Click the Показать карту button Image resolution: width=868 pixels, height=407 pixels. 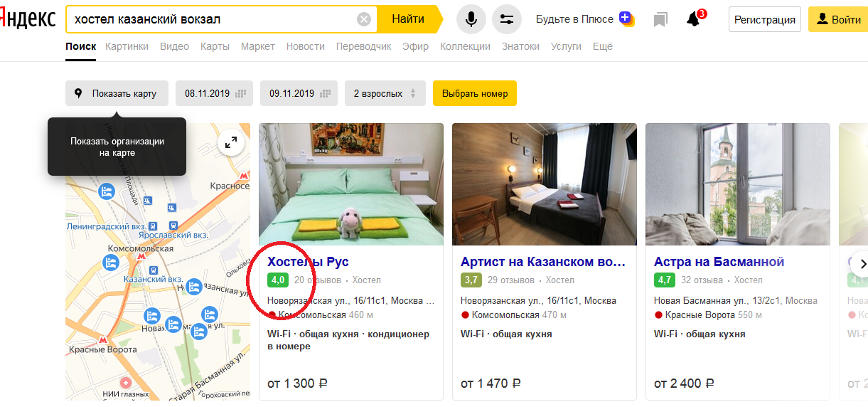tap(117, 93)
